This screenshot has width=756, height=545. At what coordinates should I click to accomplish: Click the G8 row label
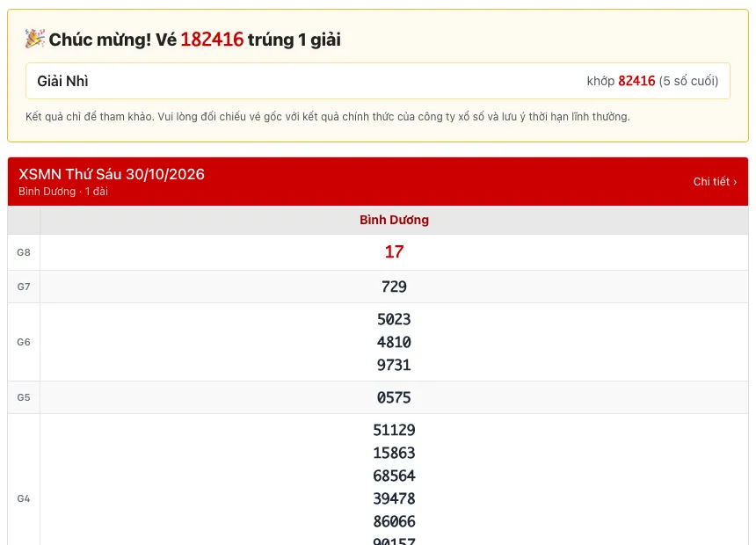[x=24, y=252]
